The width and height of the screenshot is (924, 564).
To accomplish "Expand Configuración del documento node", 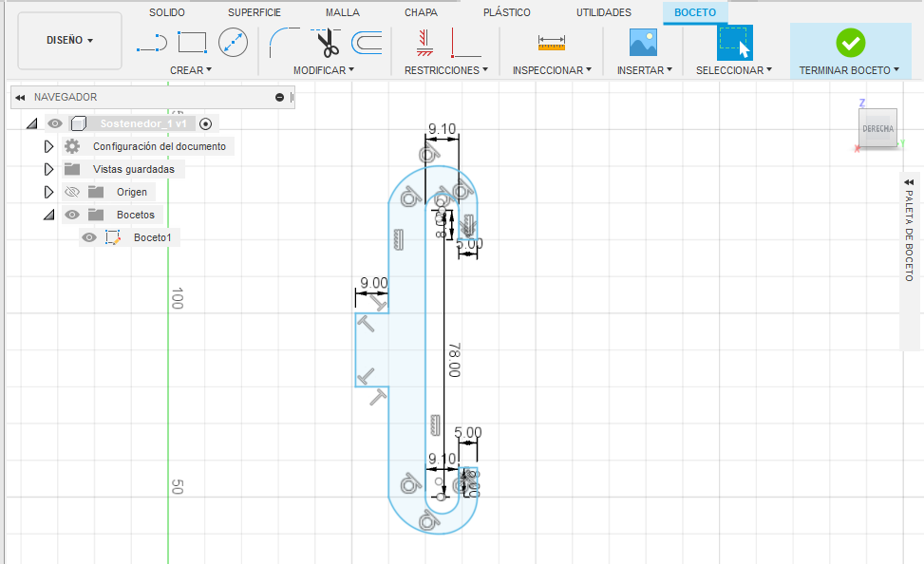I will (49, 146).
